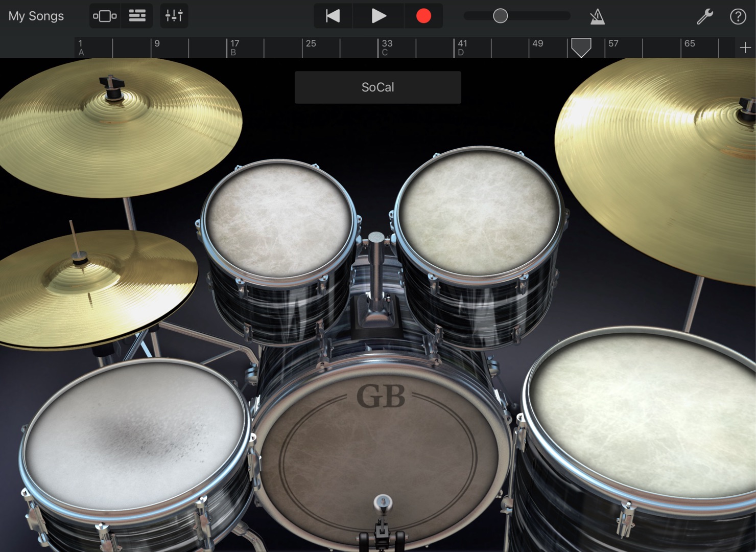Hit the left rack tom

pyautogui.click(x=279, y=219)
